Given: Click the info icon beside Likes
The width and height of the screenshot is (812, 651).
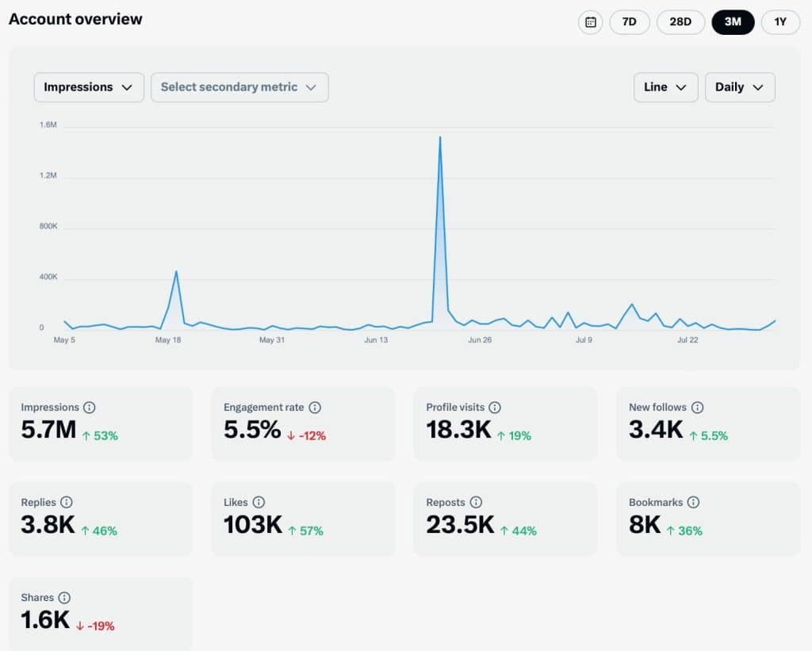Looking at the screenshot, I should pyautogui.click(x=259, y=503).
